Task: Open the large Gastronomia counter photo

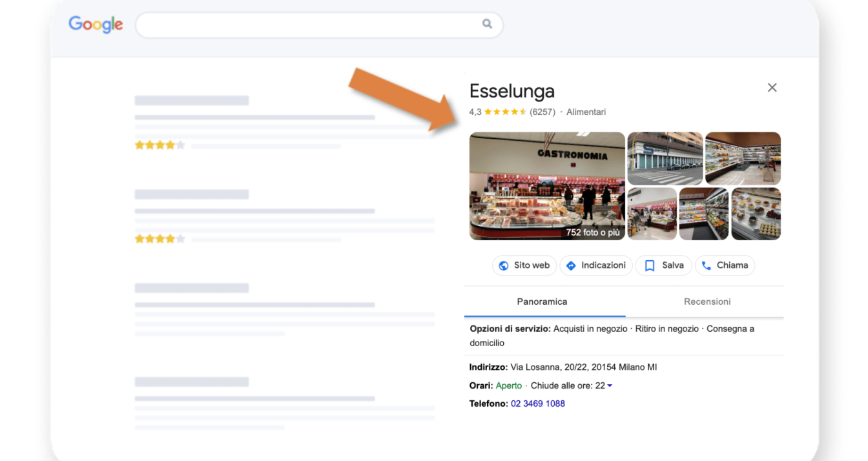Action: (x=547, y=186)
